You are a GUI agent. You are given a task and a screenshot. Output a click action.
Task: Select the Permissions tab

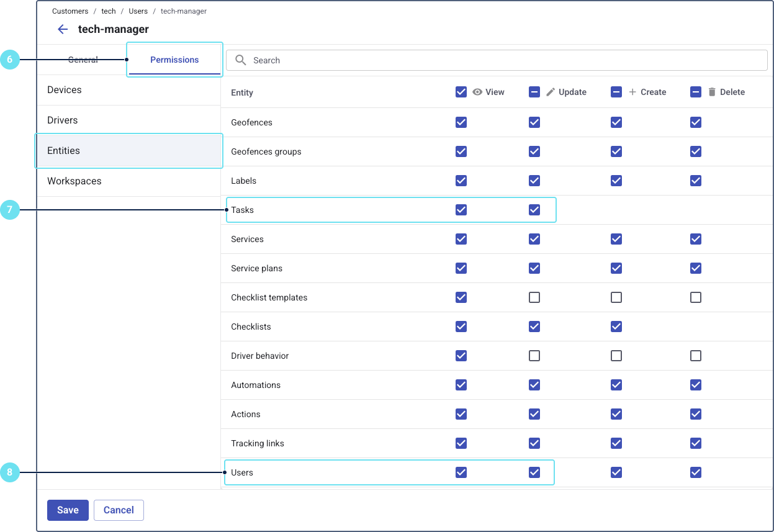click(174, 60)
